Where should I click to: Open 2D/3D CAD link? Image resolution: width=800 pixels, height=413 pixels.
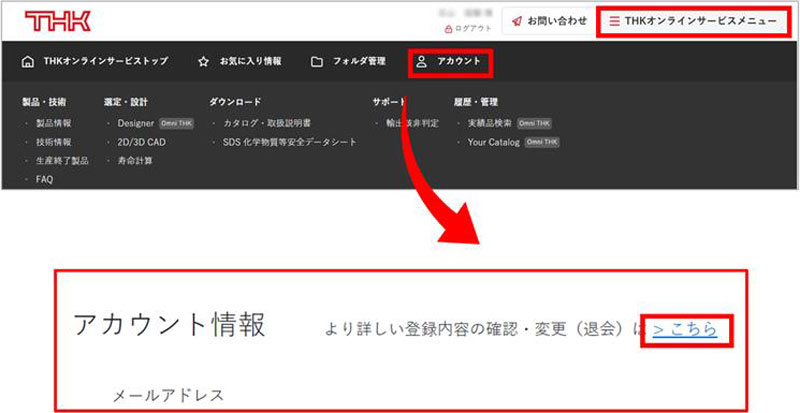click(141, 142)
